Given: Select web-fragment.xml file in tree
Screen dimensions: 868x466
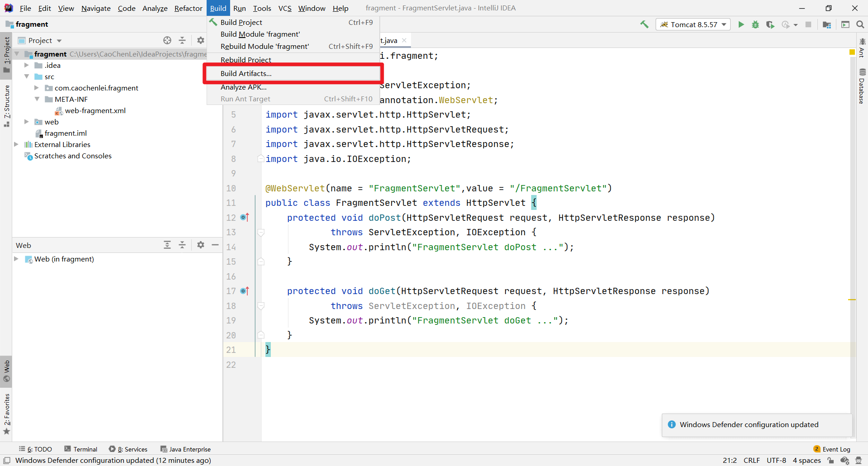Looking at the screenshot, I should click(x=90, y=110).
